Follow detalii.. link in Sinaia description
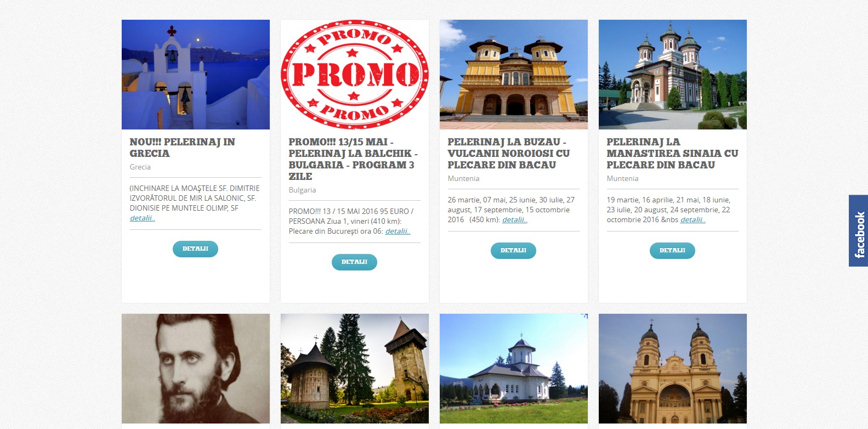Image resolution: width=868 pixels, height=429 pixels. [693, 220]
